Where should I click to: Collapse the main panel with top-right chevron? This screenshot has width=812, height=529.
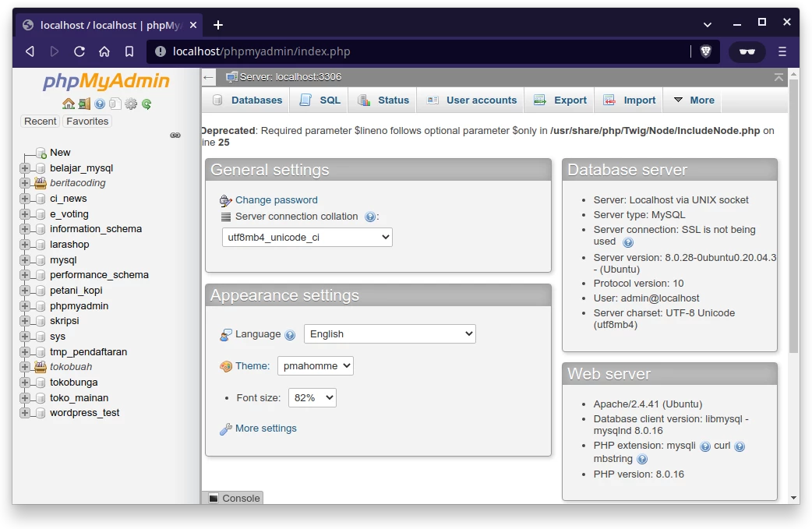coord(778,77)
